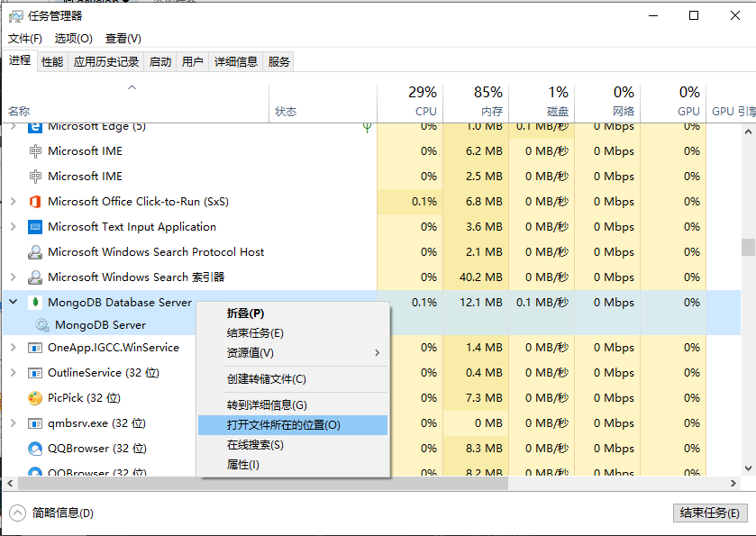Click the horizontal scrollbar thumb
This screenshot has width=756, height=536.
[263, 483]
